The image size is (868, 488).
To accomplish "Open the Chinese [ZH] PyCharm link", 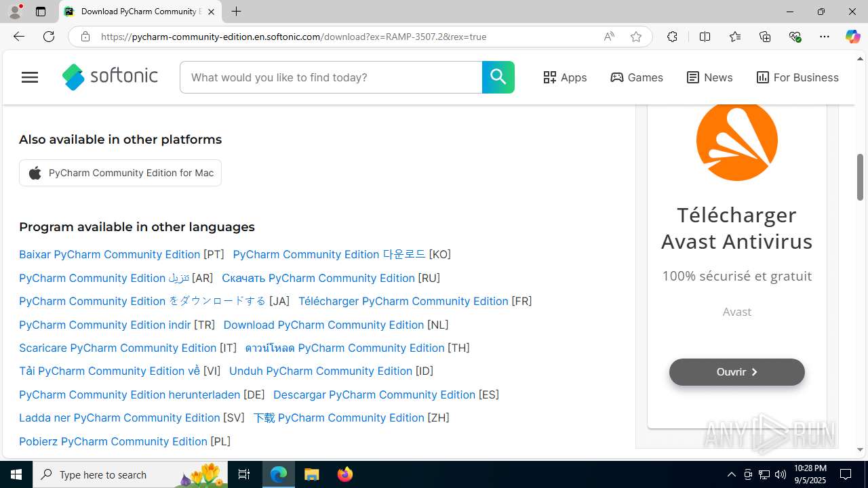I will pyautogui.click(x=338, y=418).
